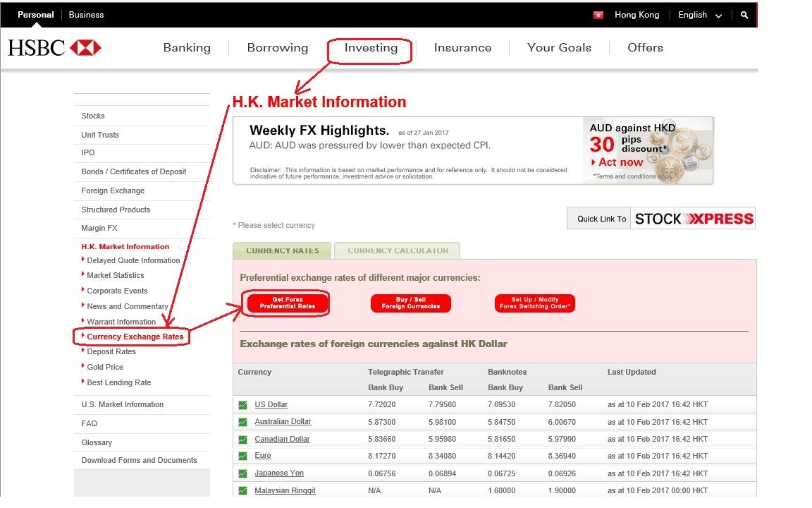Select Malaysian Ringgit banknotes buy rate 1.60000
Image resolution: width=812 pixels, height=508 pixels.
[x=501, y=491]
